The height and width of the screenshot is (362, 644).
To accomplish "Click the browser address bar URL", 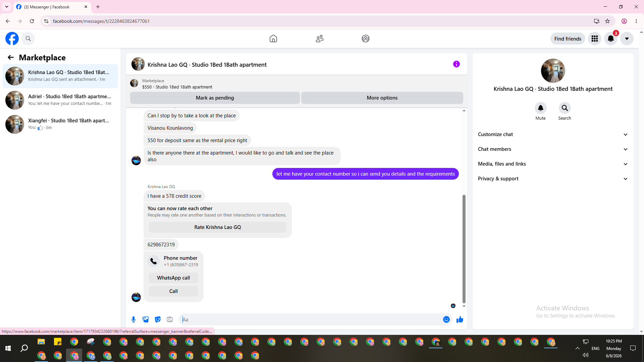I will click(x=101, y=21).
